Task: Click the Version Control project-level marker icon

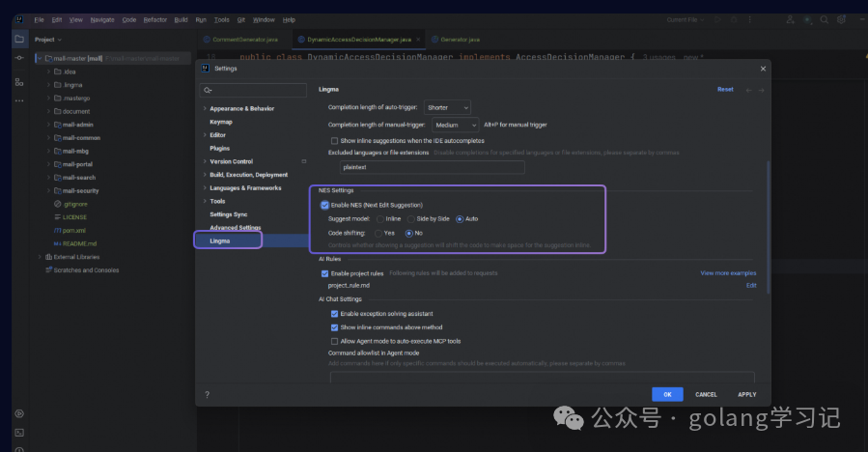Action: pos(303,161)
